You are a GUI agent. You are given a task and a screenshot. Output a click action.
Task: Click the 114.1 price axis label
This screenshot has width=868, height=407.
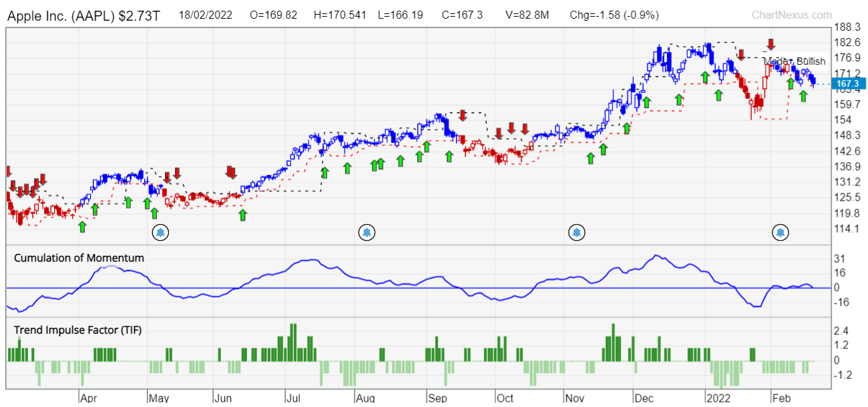coord(848,229)
